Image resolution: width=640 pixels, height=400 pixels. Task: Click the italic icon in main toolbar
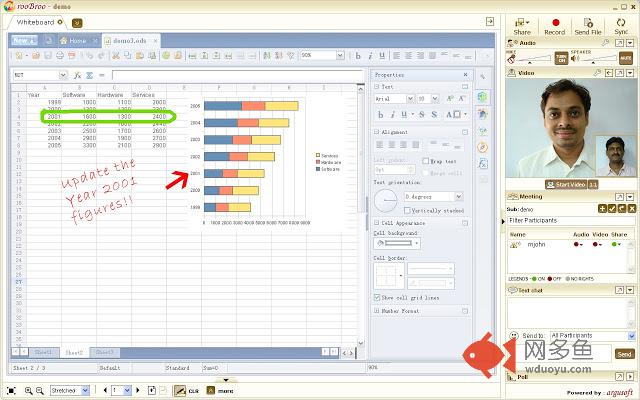tap(370, 56)
